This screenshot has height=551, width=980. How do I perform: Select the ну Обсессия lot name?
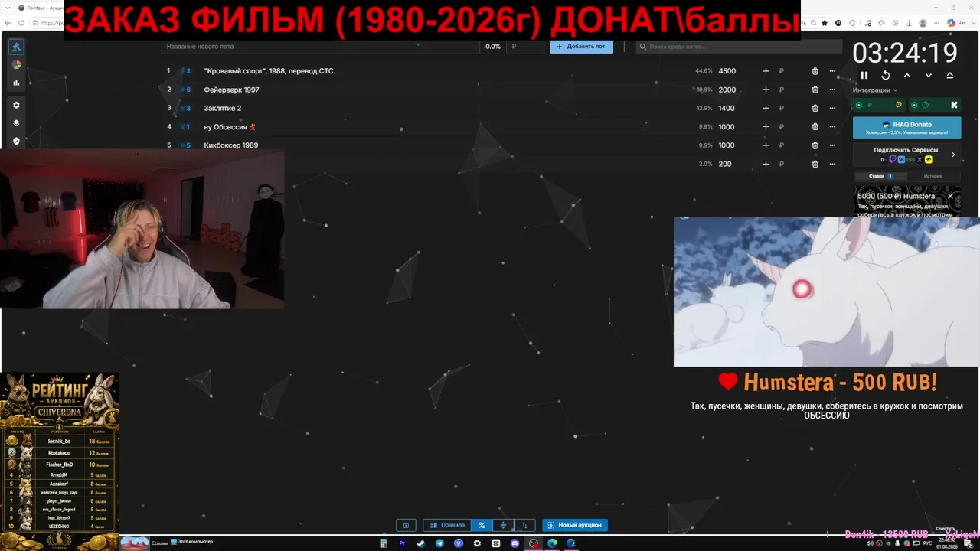click(x=230, y=126)
